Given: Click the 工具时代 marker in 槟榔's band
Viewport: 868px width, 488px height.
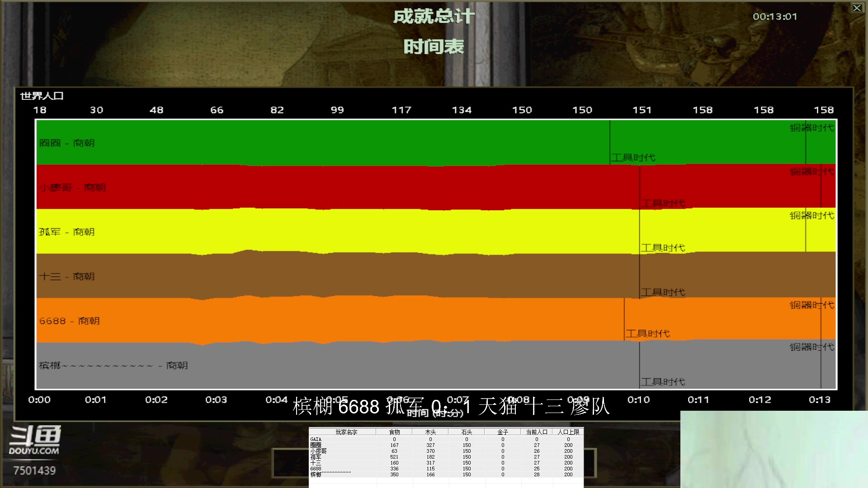Looking at the screenshot, I should [663, 382].
